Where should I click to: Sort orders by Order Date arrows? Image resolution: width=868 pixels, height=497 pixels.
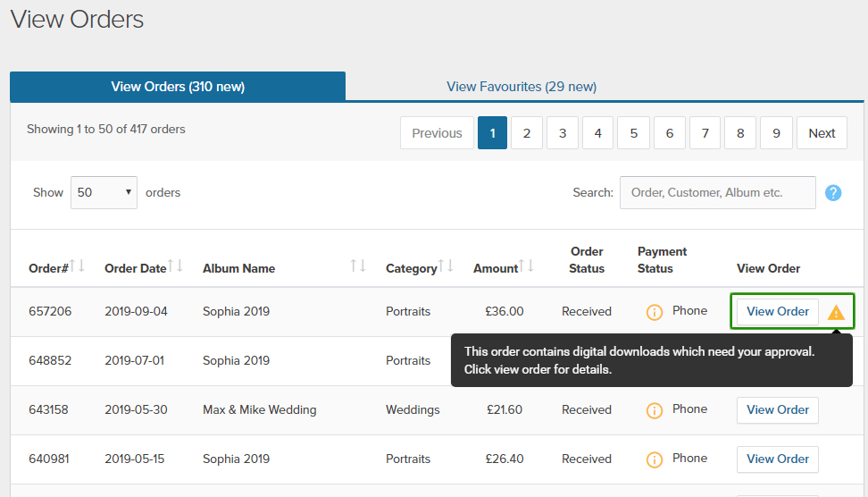click(176, 266)
